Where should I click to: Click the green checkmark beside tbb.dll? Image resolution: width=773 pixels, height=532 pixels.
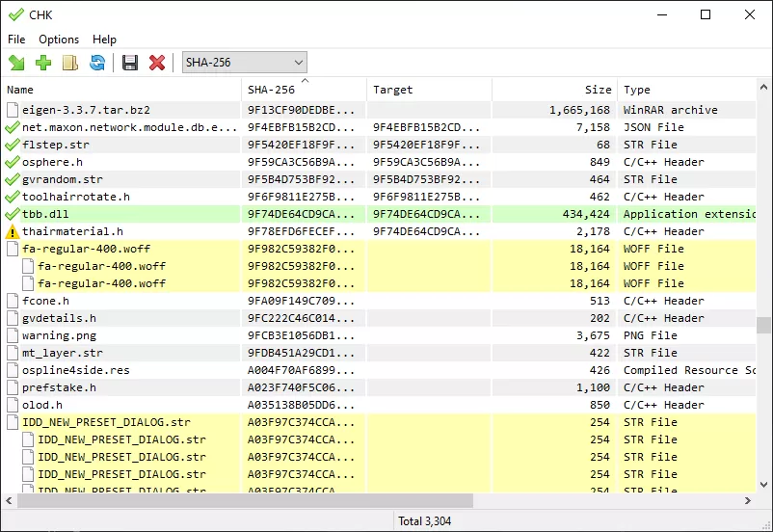coord(13,214)
